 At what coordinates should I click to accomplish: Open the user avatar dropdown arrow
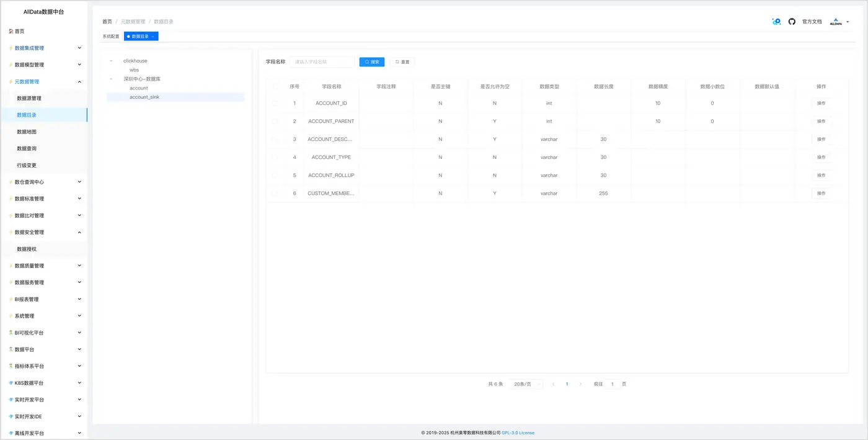coord(848,22)
